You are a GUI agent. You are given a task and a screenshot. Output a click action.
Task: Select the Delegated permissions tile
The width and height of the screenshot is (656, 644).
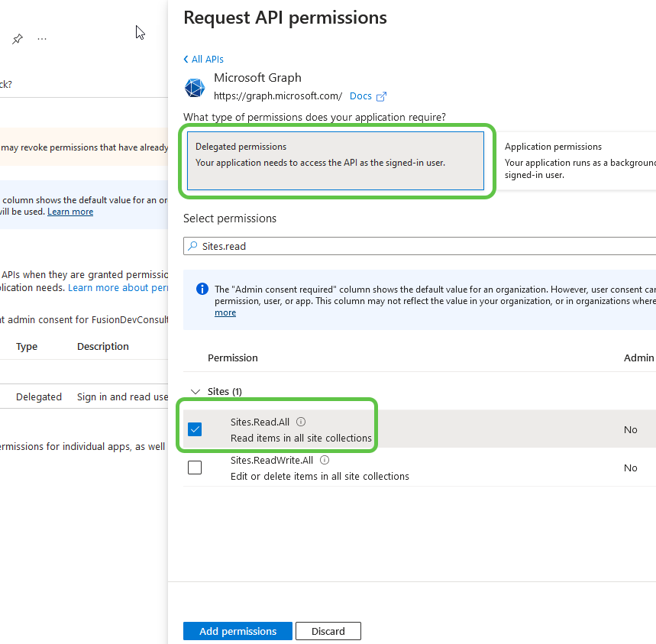coord(336,160)
